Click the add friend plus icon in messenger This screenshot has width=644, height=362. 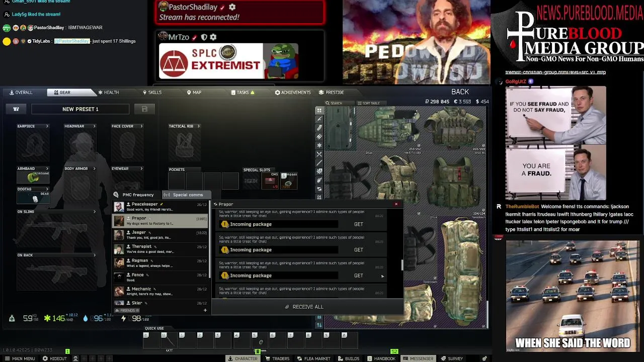(205, 310)
